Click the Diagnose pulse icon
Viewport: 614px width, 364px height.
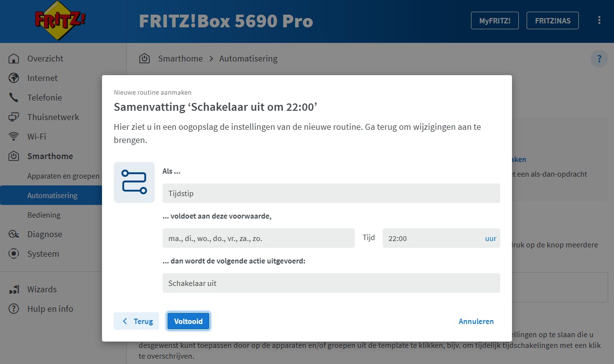[14, 234]
